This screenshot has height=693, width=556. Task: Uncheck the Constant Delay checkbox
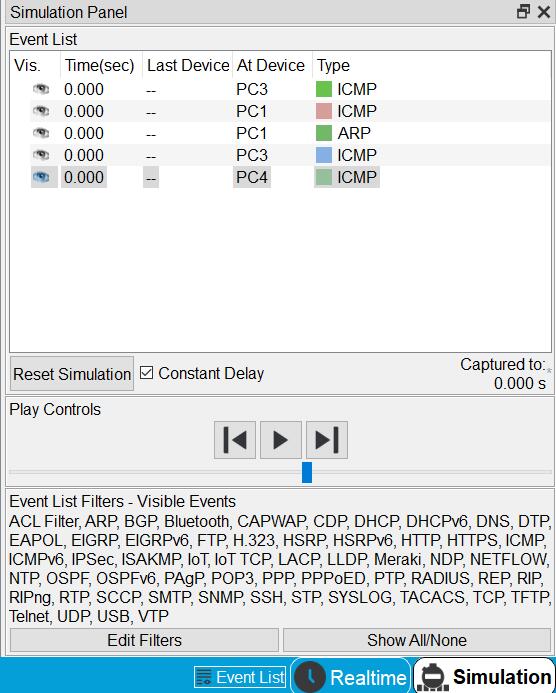[x=146, y=373]
